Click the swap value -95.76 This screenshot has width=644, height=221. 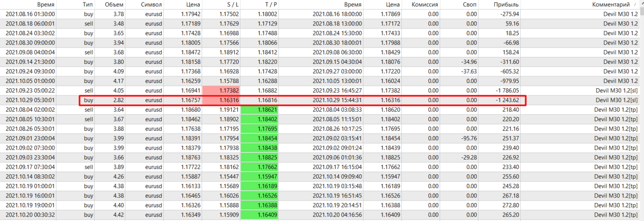click(x=468, y=138)
